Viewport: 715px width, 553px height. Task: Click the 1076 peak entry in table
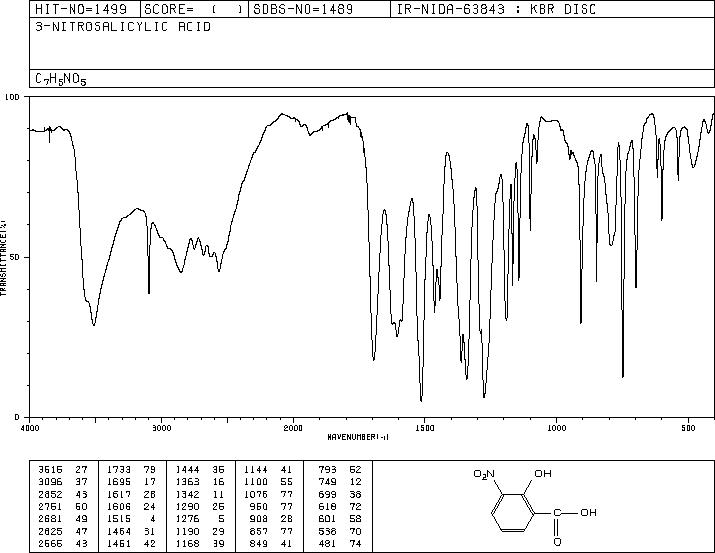pyautogui.click(x=269, y=494)
